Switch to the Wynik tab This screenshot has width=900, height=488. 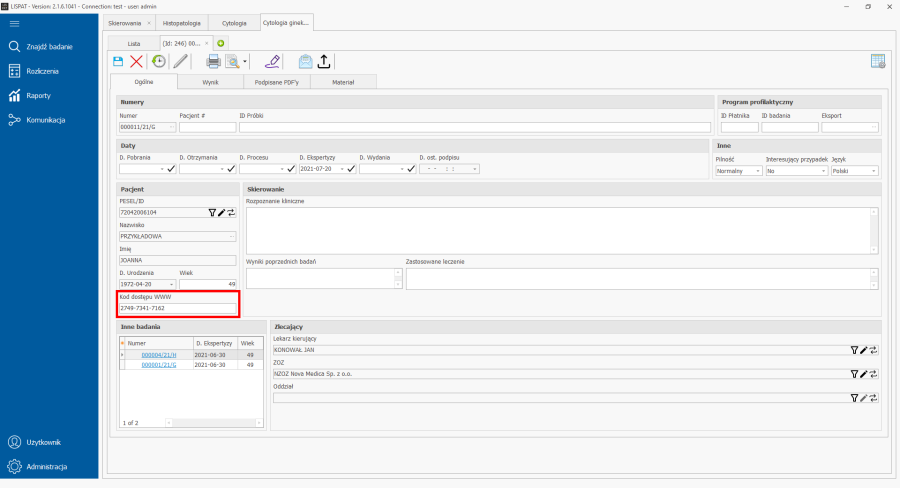coord(210,82)
